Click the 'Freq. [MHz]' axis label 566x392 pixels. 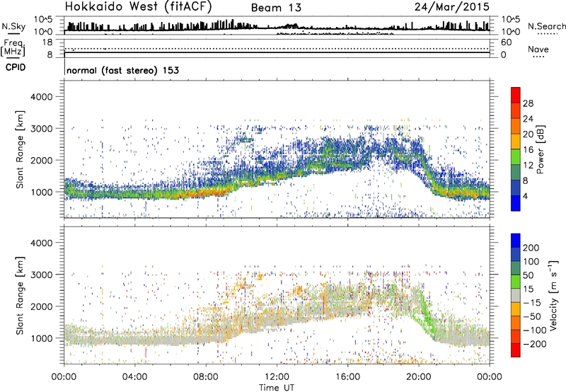coord(13,47)
